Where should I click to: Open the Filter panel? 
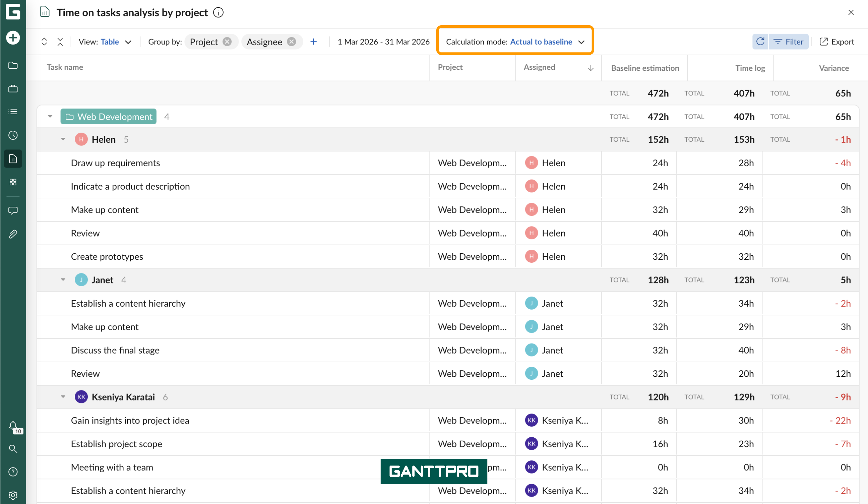789,42
